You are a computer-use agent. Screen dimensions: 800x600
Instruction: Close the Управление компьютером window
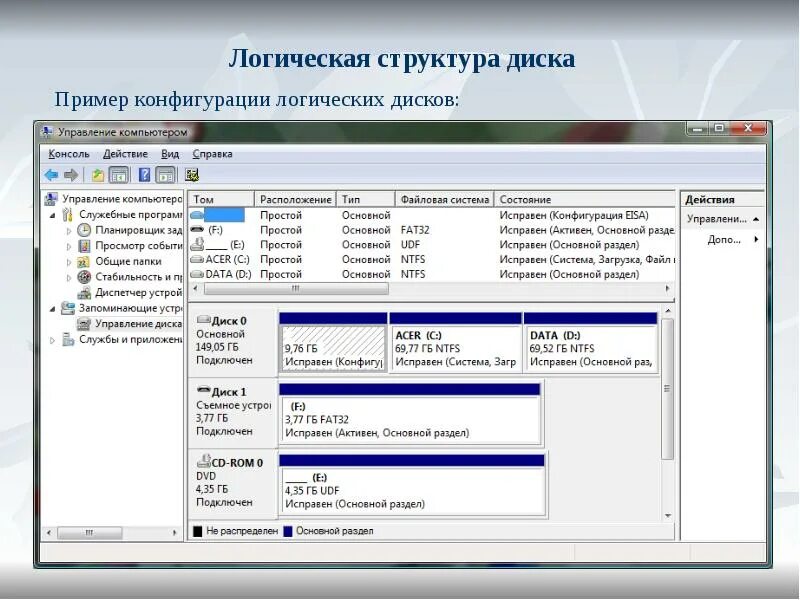pos(749,128)
